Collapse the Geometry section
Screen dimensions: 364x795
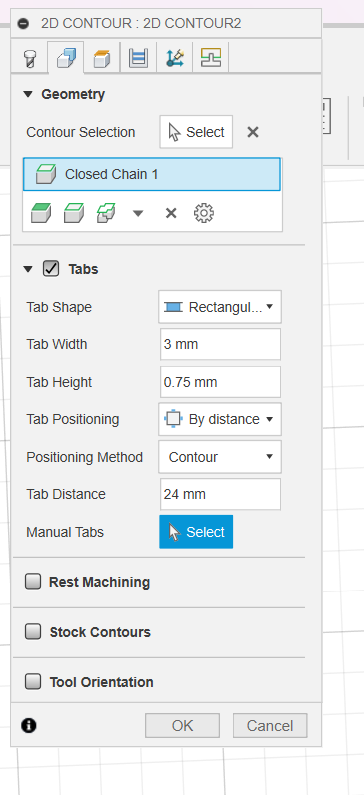28,94
